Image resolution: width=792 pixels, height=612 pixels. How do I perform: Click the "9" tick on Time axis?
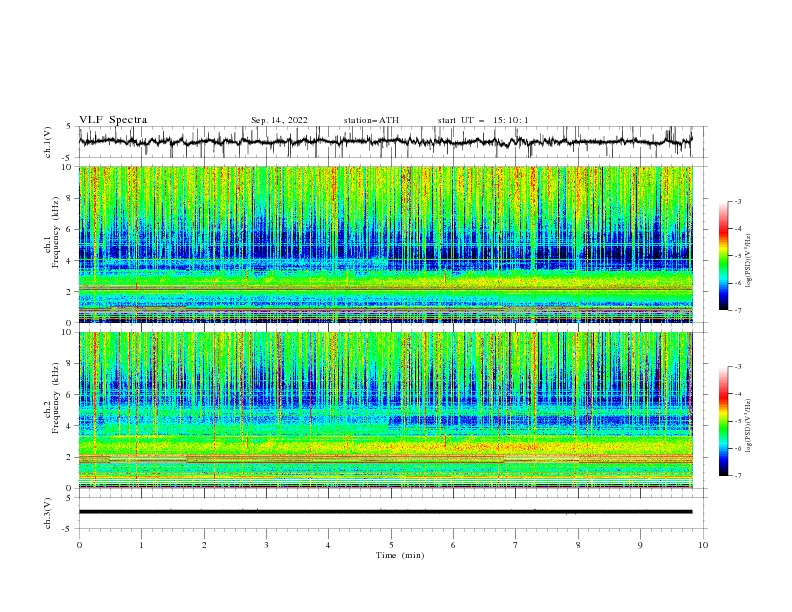tap(640, 545)
